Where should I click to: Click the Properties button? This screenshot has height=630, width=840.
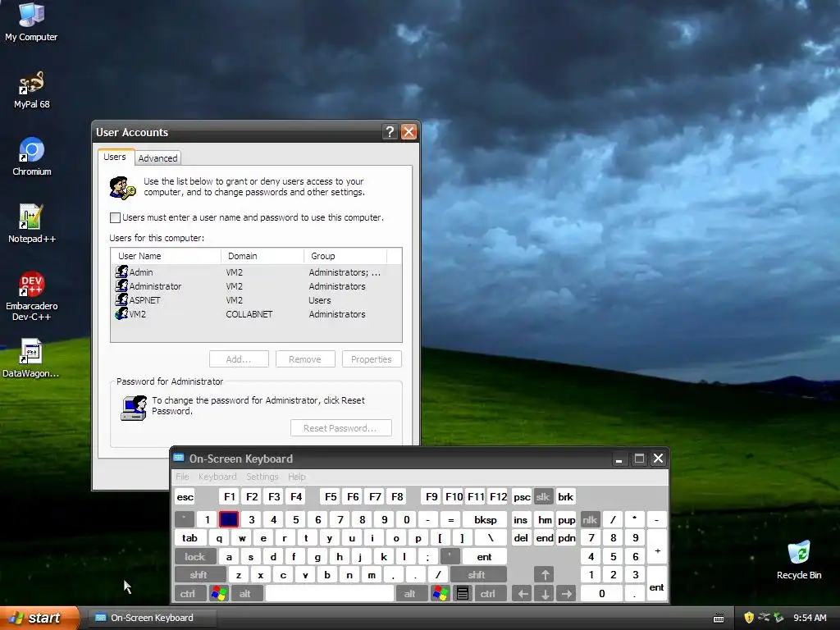[372, 359]
